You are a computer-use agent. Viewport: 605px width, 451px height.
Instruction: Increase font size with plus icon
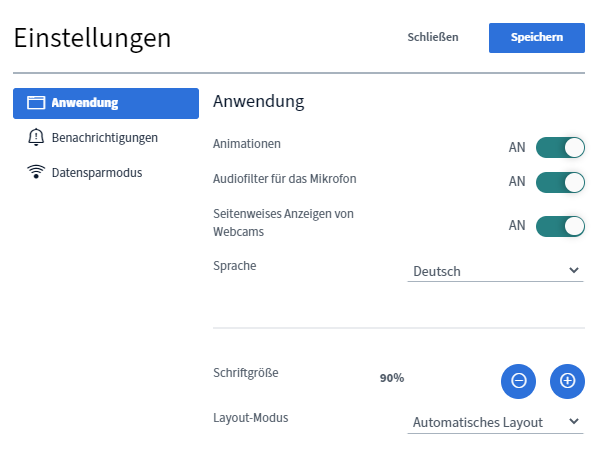(567, 380)
